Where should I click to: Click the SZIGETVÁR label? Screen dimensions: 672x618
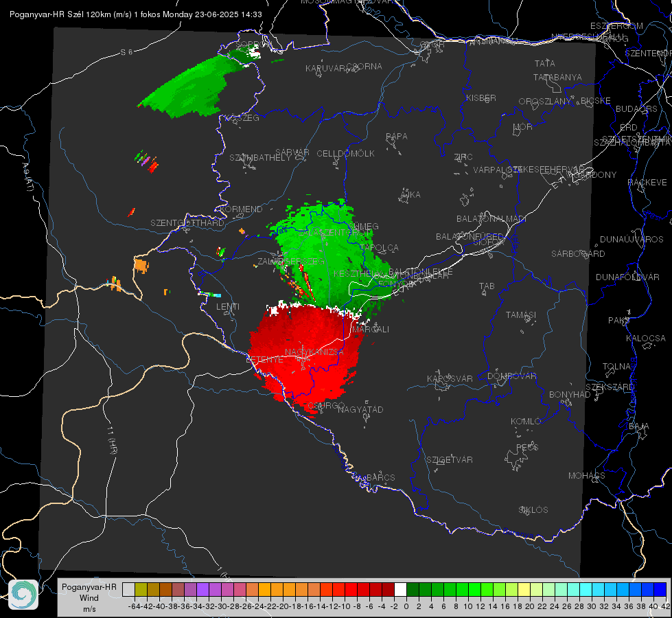(x=450, y=460)
